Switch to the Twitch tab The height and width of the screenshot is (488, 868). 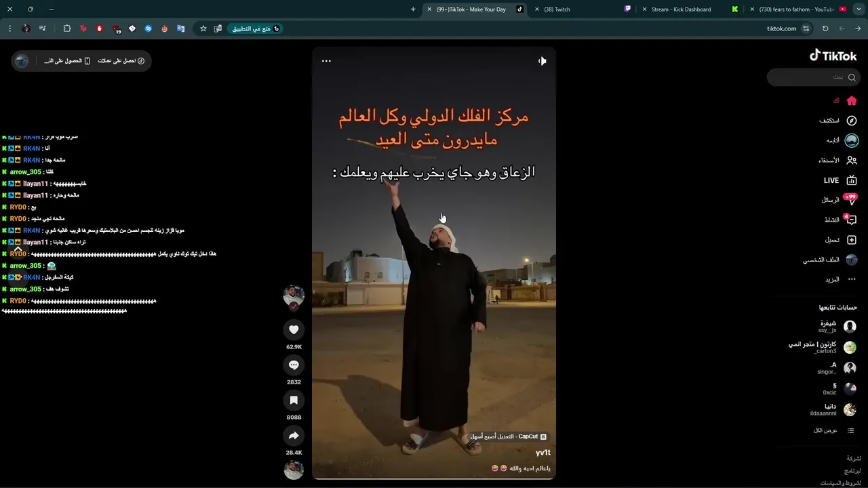click(582, 9)
